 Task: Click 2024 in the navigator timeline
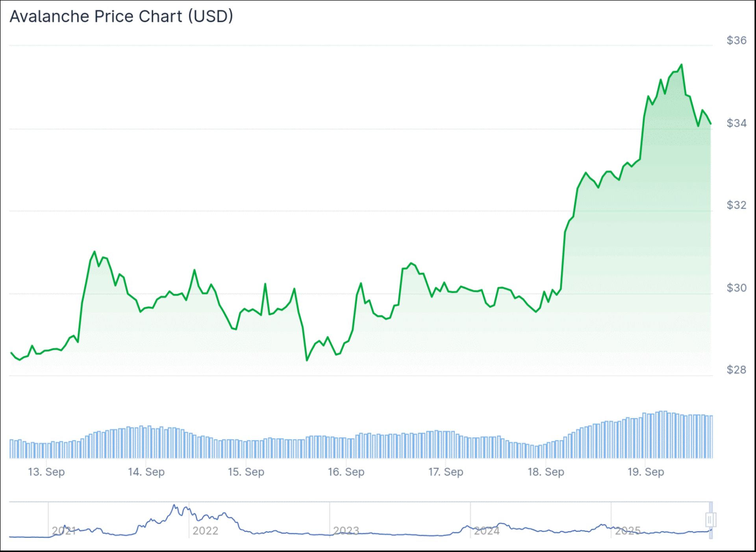coord(487,531)
